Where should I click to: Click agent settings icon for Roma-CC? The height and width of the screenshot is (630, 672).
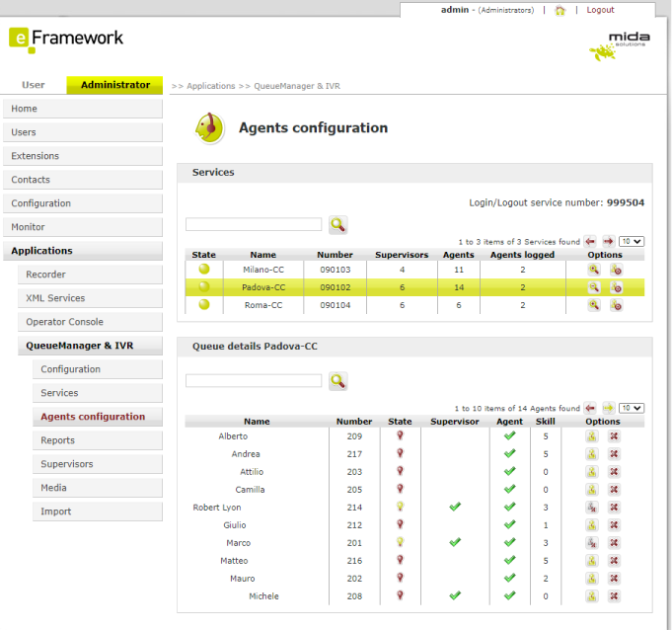pos(616,305)
